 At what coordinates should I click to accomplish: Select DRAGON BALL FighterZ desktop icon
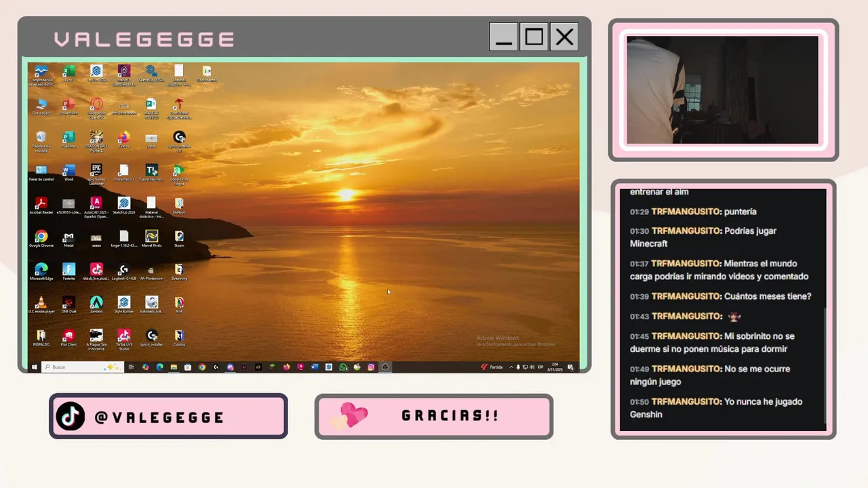pos(96,141)
